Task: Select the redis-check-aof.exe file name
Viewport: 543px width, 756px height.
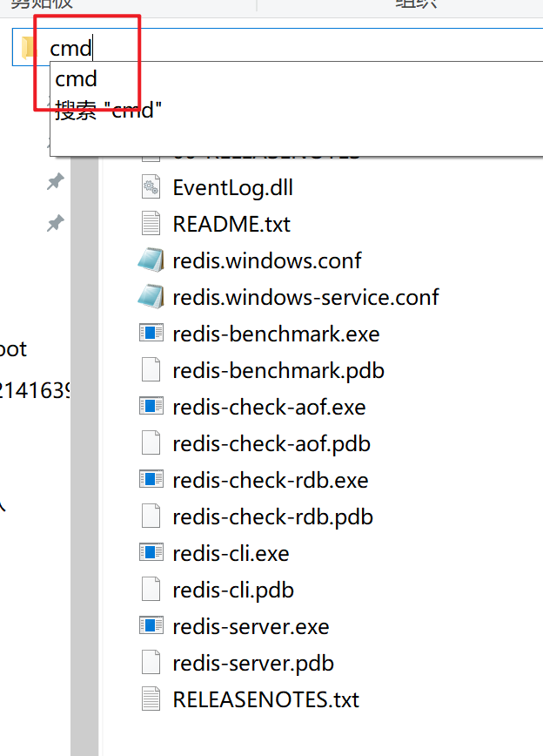Action: pos(269,408)
